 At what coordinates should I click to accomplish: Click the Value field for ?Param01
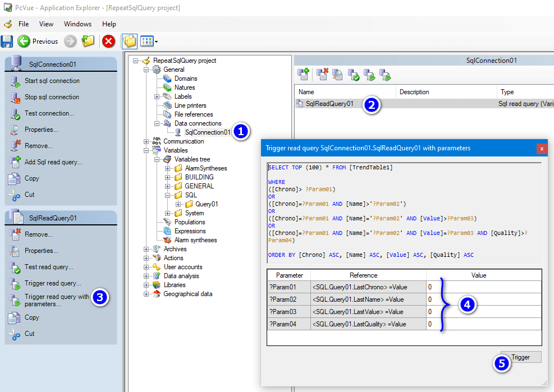(x=483, y=287)
